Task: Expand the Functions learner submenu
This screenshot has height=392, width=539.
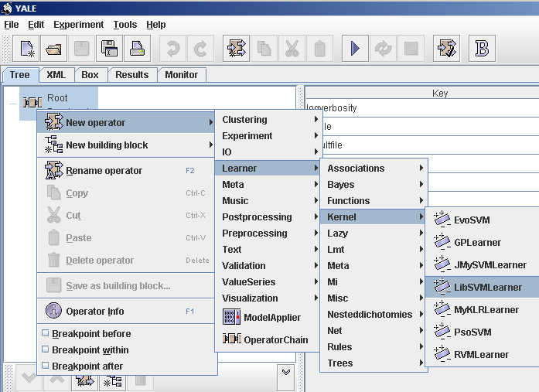Action: [x=374, y=200]
